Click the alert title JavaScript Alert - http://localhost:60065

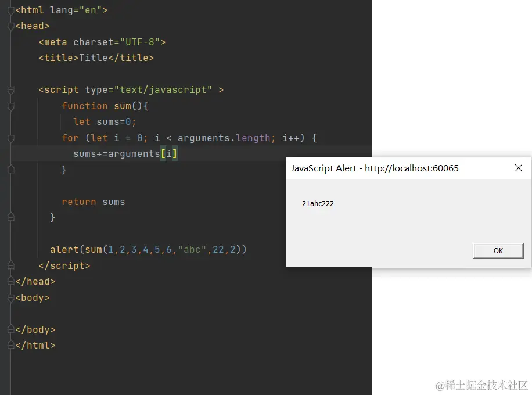point(375,168)
